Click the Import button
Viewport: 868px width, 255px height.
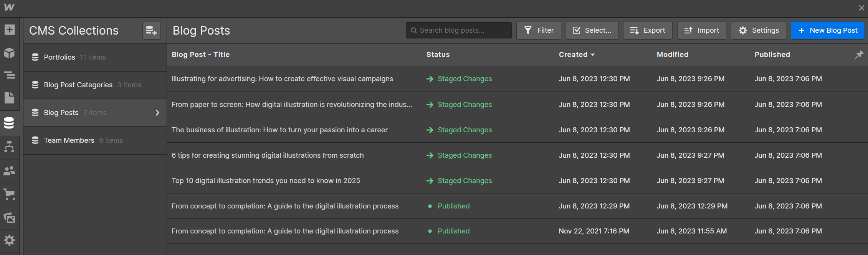tap(701, 30)
